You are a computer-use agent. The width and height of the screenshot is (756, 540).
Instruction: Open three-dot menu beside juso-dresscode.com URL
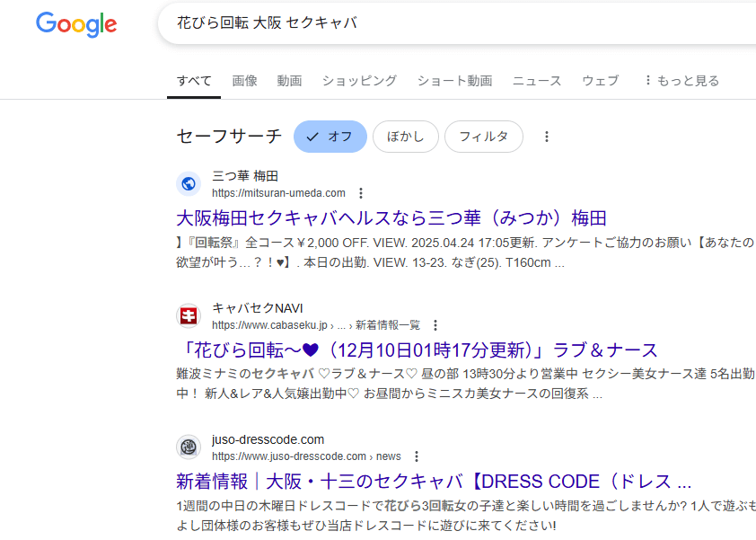click(417, 456)
